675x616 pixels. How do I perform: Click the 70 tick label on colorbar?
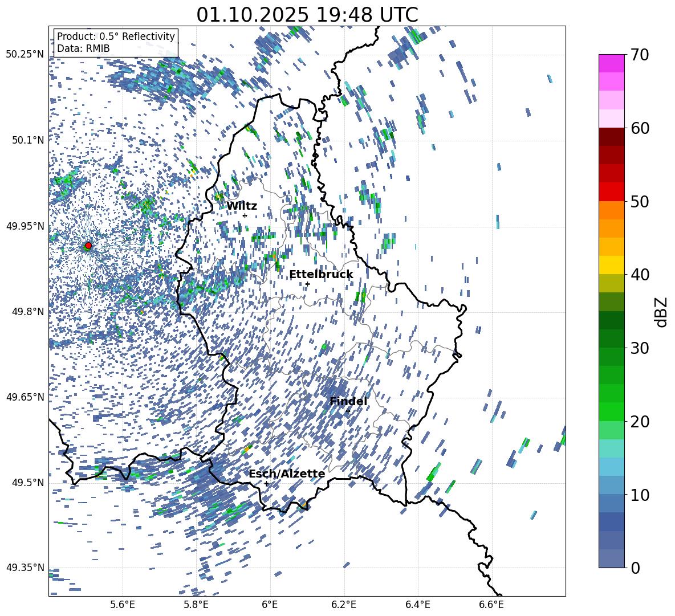tap(641, 55)
